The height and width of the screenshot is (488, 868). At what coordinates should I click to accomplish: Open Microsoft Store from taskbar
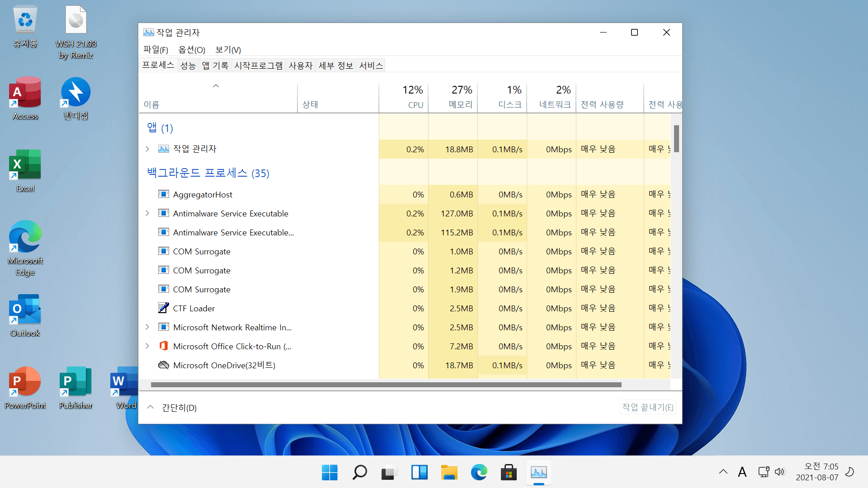(509, 473)
